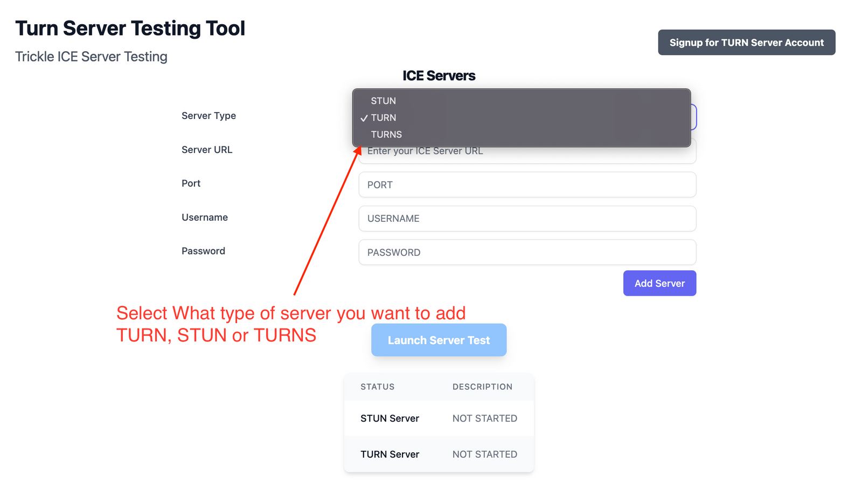Click the NOT STARTED status for STUN Server

[484, 418]
